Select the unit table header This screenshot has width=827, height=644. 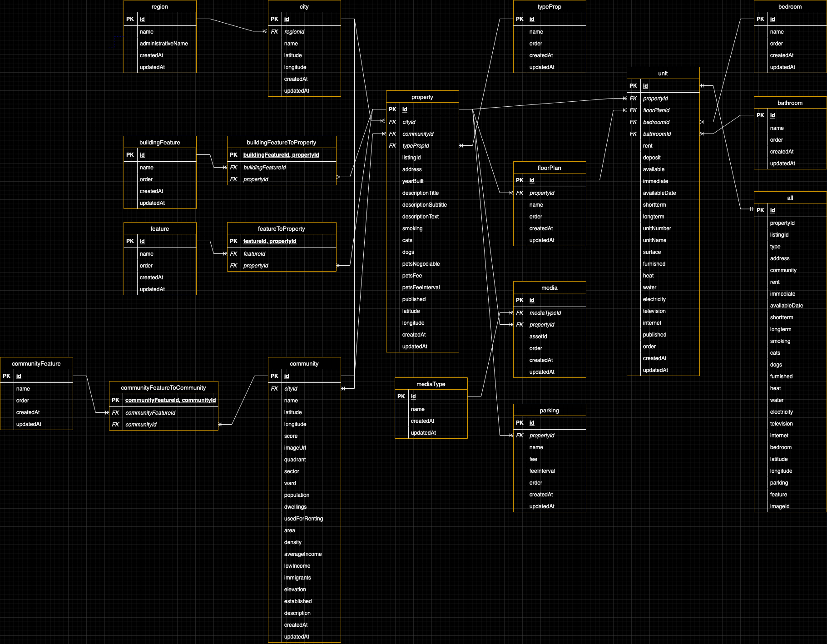[x=663, y=73]
